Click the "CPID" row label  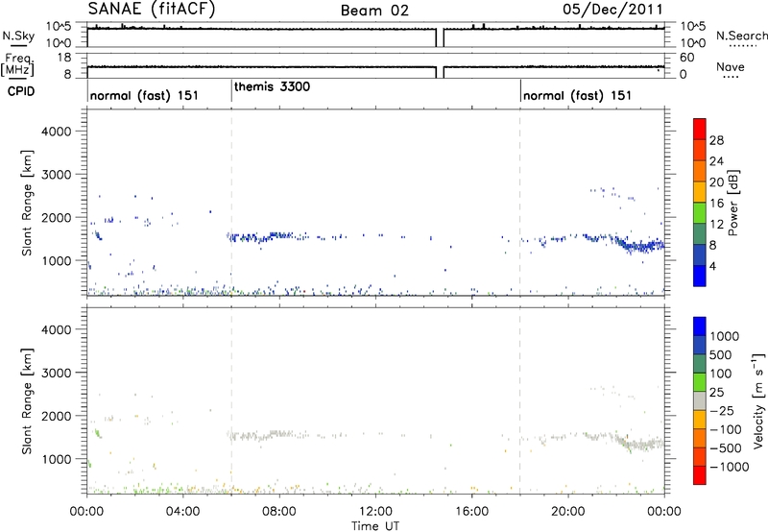point(21,91)
